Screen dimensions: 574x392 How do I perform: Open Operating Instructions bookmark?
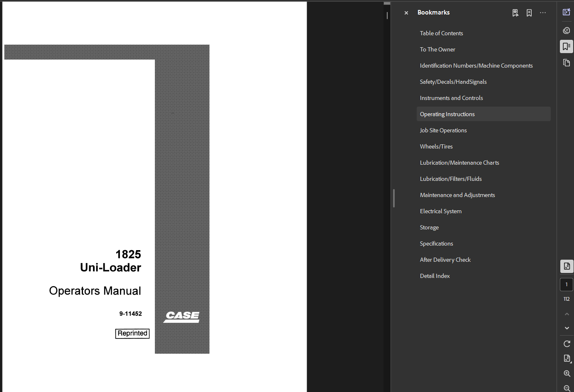pos(484,114)
